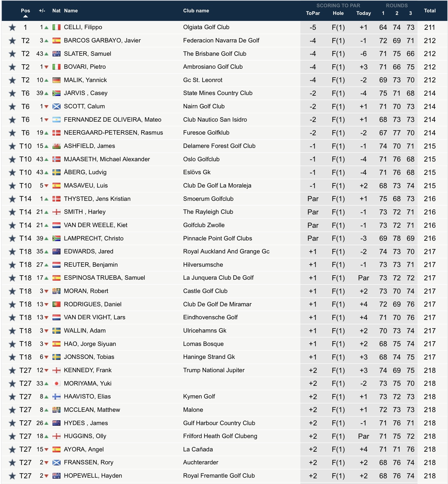Screen dimensions: 448x484
Task: Click Portuguese flag beside RODRIGUES, Daniel
Action: click(x=56, y=304)
